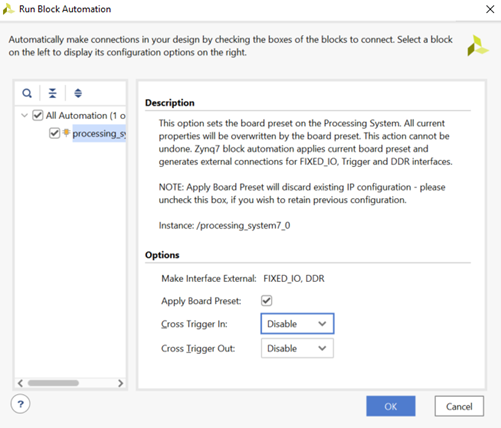
Task: Open the Cross Trigger In dropdown
Action: pyautogui.click(x=297, y=323)
